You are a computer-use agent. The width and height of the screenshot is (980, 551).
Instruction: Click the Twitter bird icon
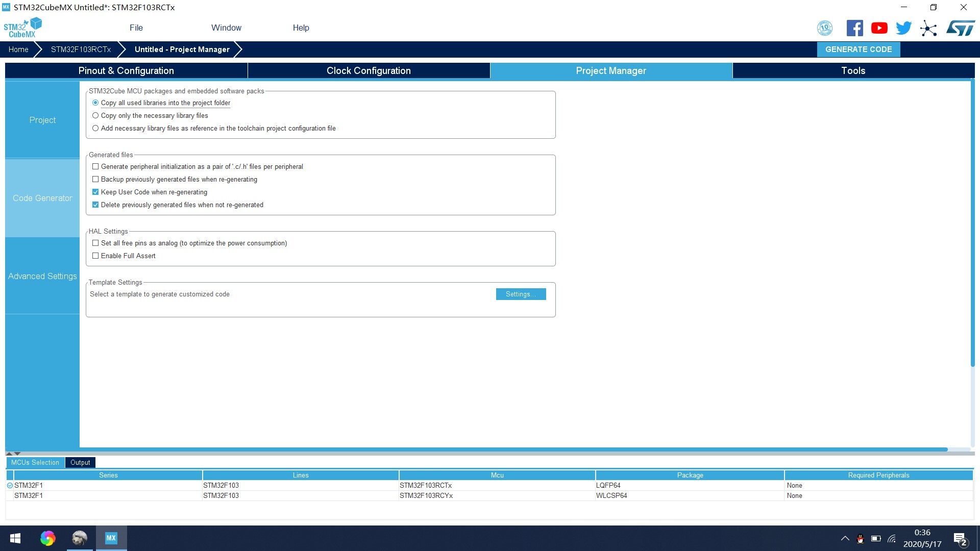903,28
